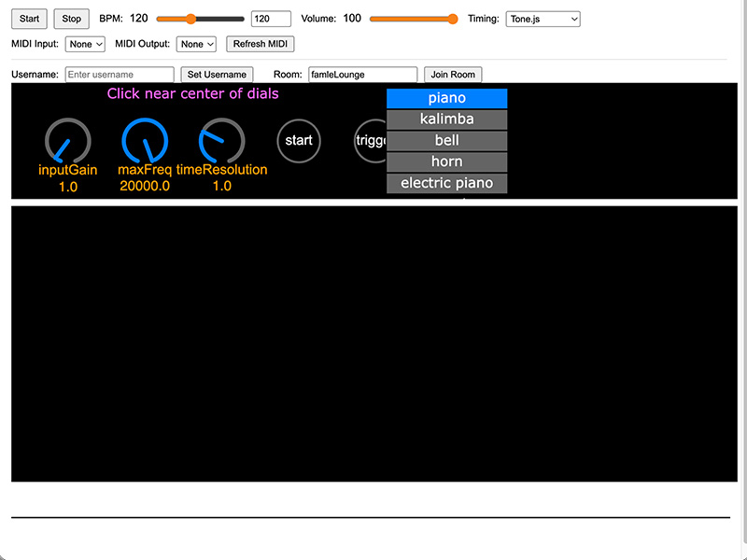Open the MIDI Input dropdown
The height and width of the screenshot is (560, 747).
pyautogui.click(x=85, y=44)
